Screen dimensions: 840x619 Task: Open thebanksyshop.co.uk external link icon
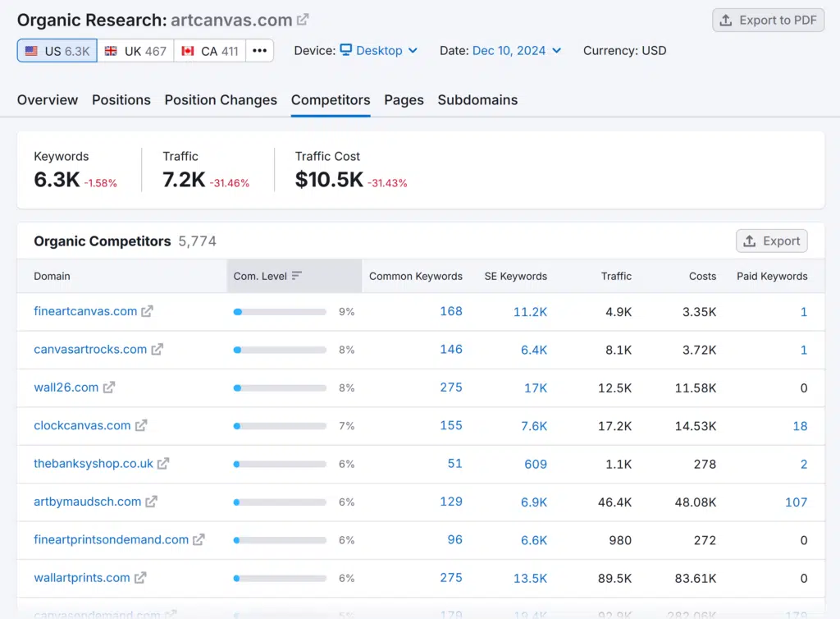[163, 464]
